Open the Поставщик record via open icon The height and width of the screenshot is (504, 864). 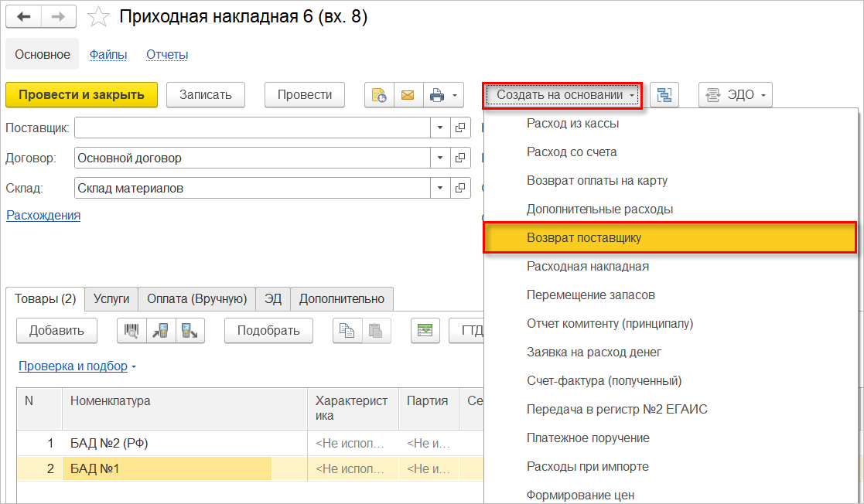point(460,128)
